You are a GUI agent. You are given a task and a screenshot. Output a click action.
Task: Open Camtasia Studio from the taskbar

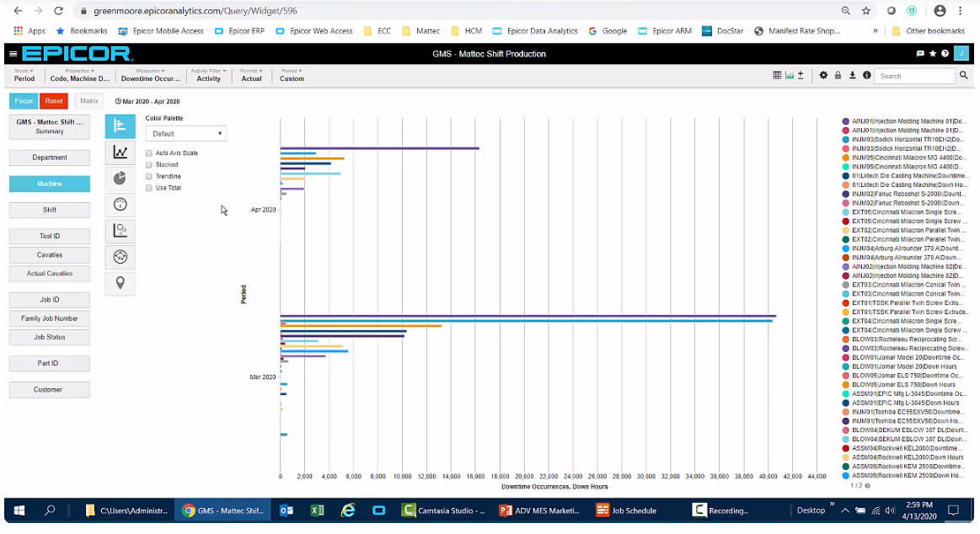point(444,510)
